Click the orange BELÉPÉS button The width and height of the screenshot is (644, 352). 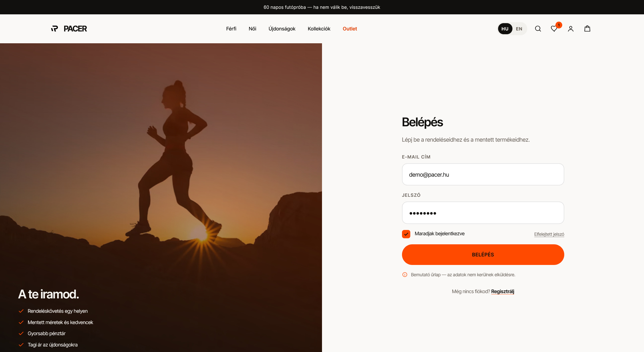click(x=483, y=254)
